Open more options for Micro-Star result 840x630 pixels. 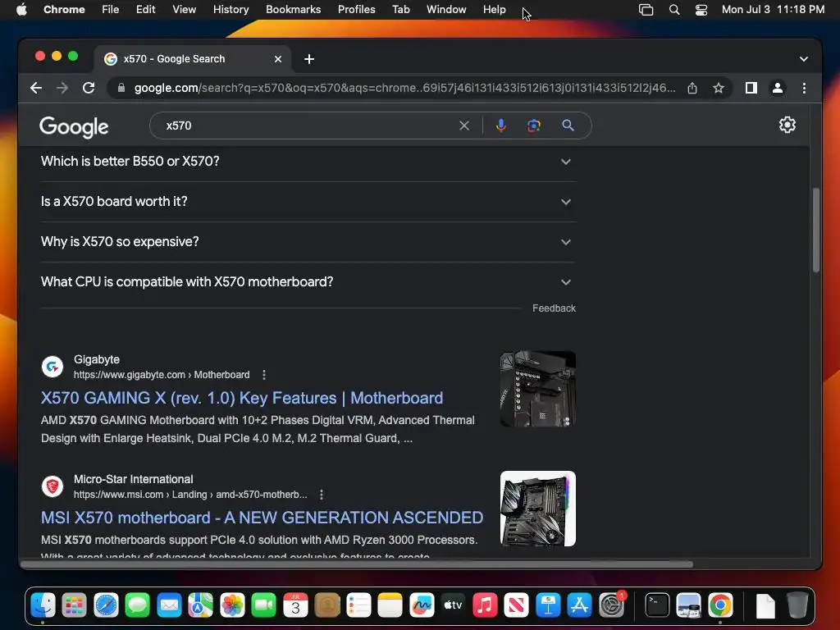322,495
